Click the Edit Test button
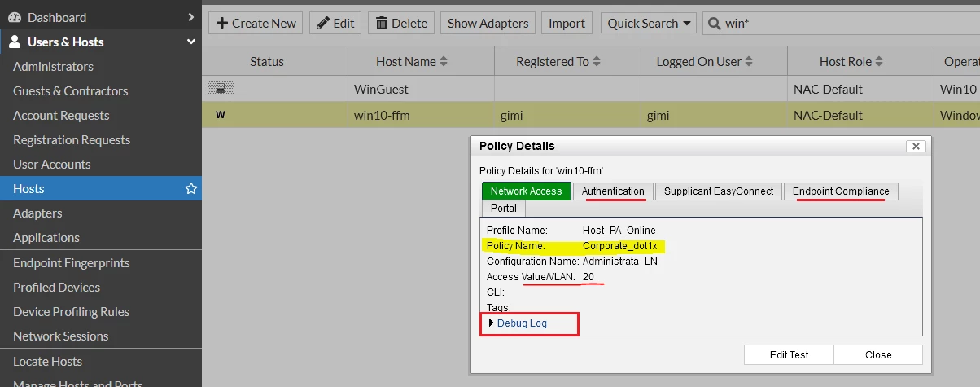 point(789,354)
